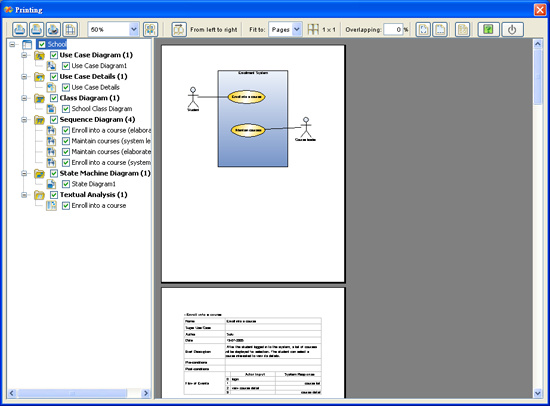Screen dimensions: 550x406
Task: Click the first Print toolbar icon
Action: coord(20,29)
